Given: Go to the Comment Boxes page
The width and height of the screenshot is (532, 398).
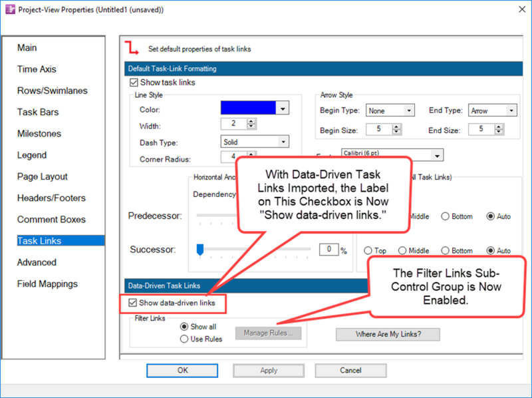Looking at the screenshot, I should [x=52, y=220].
